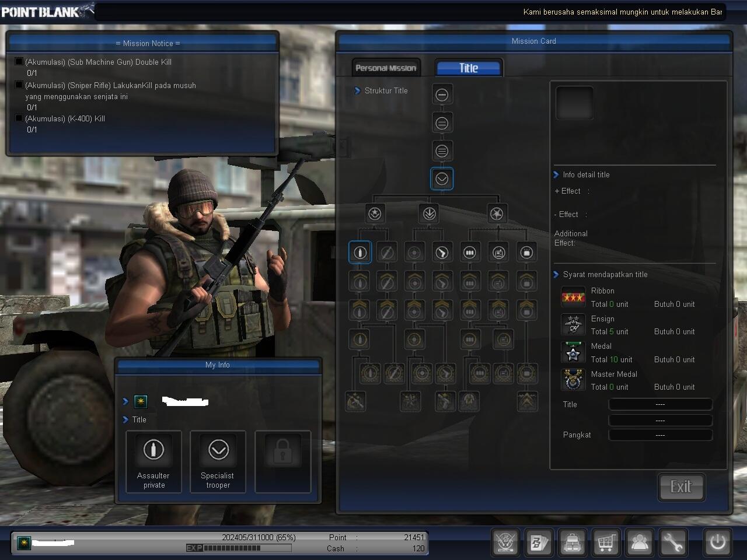Select the gold-ringed crosshair title without wreath
Image resolution: width=747 pixels, height=560 pixels.
pyautogui.click(x=414, y=339)
